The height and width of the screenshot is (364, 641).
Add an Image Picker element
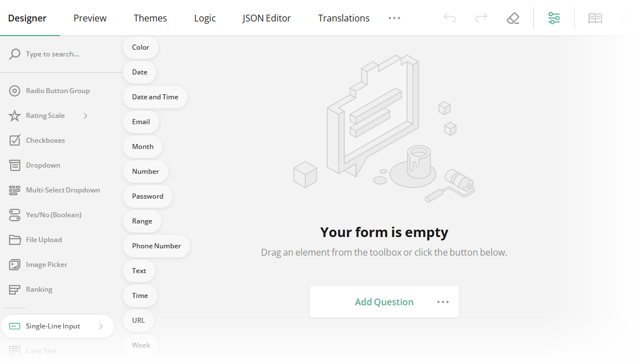click(x=46, y=265)
